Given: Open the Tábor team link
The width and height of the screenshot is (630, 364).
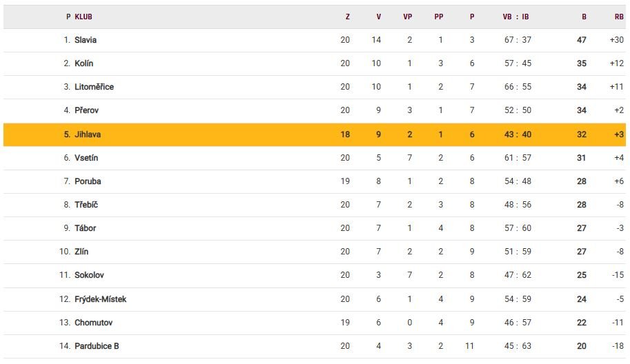Looking at the screenshot, I should [x=85, y=228].
